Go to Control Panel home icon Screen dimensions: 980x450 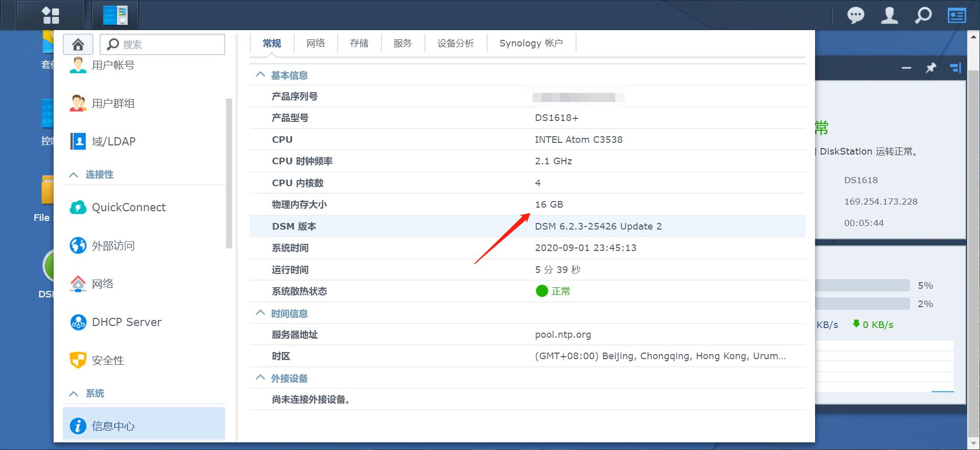tap(78, 44)
